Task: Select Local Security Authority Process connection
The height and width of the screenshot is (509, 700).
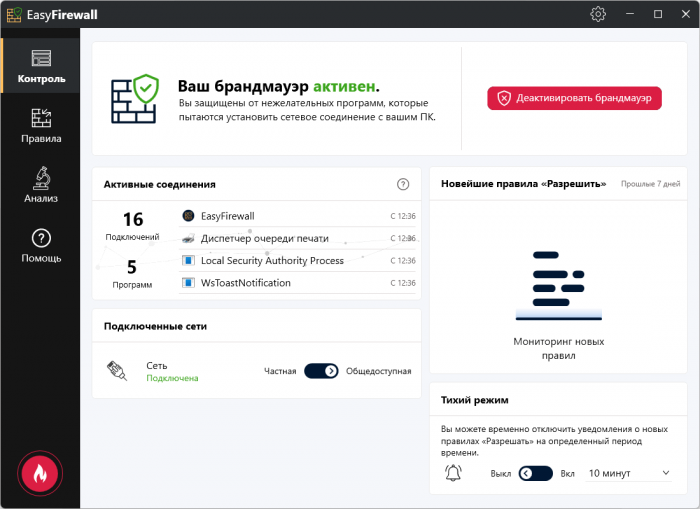Action: pyautogui.click(x=272, y=261)
